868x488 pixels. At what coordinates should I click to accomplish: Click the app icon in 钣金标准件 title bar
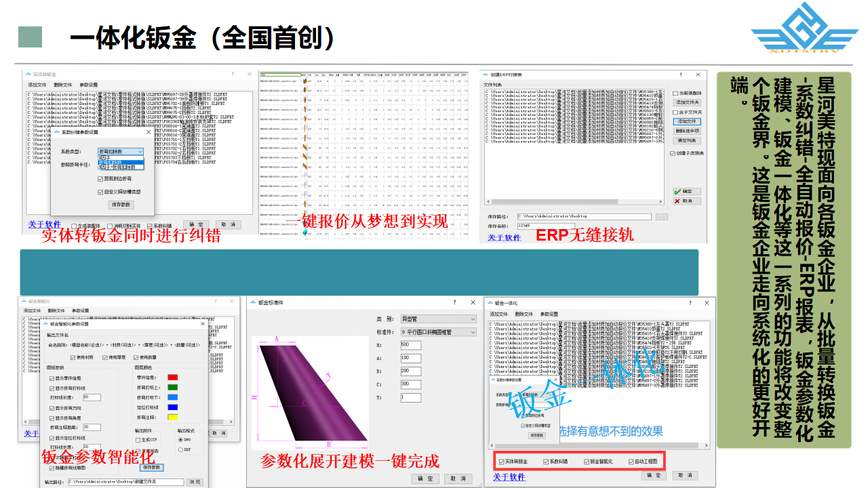(x=254, y=302)
